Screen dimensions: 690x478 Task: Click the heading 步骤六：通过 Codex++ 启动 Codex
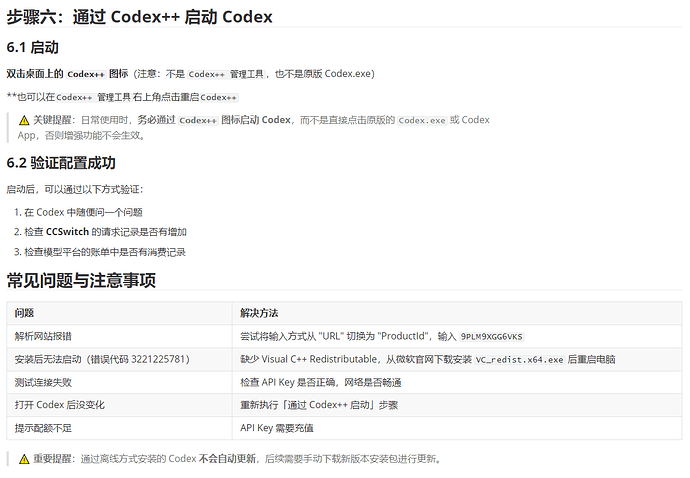139,17
